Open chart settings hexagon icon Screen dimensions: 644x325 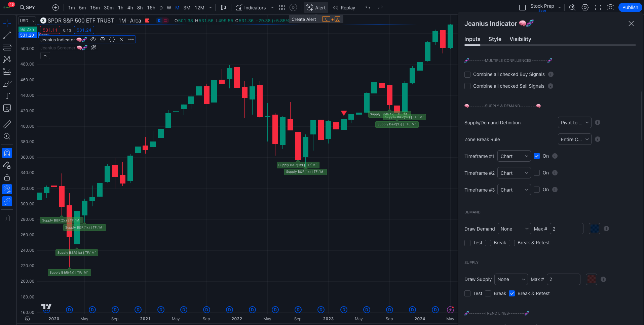tap(585, 7)
